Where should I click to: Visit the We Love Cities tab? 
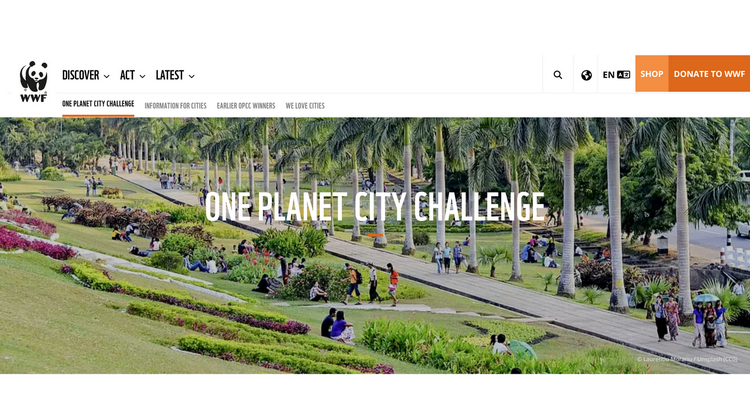(x=305, y=106)
